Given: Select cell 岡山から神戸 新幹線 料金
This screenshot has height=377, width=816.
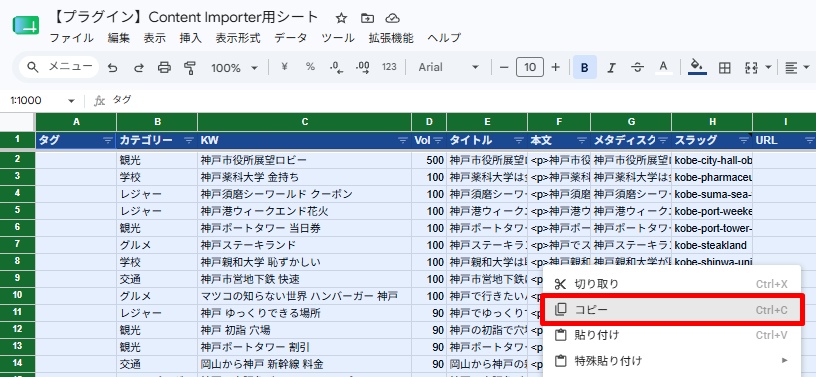Looking at the screenshot, I should pos(304,364).
